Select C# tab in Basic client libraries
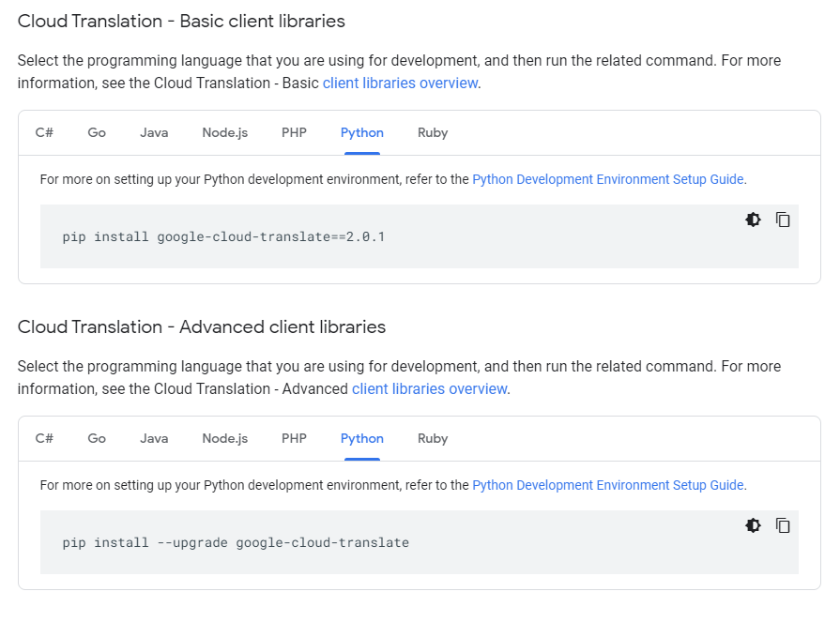 click(44, 132)
